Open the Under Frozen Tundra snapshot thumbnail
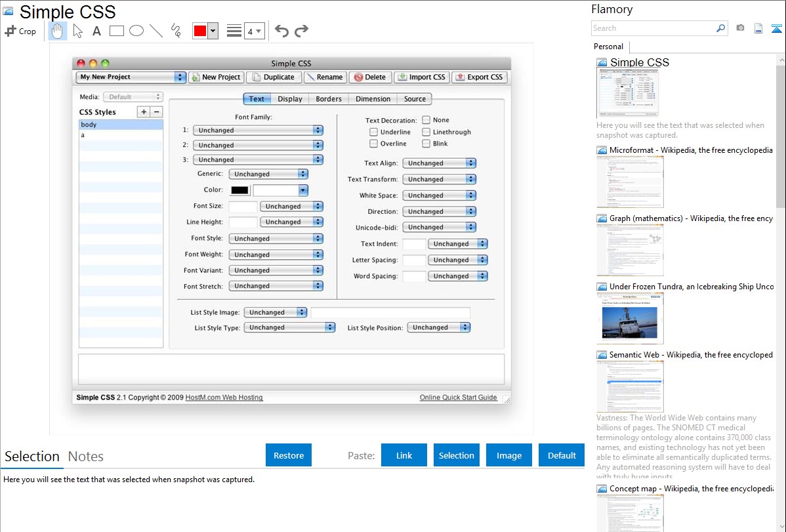This screenshot has height=532, width=786. coord(630,318)
